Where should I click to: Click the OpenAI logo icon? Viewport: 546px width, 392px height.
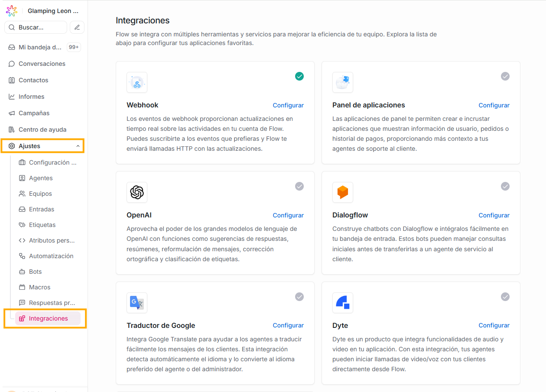[137, 192]
